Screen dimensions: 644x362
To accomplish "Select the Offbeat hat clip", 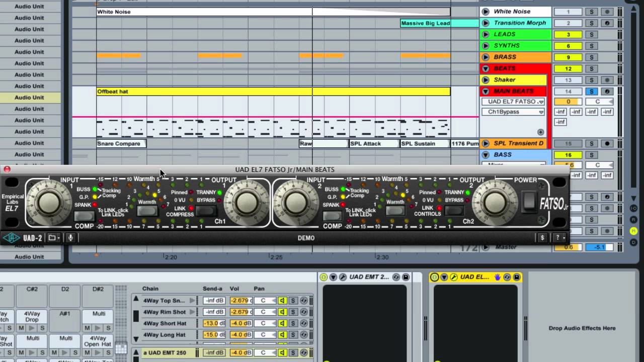I will click(273, 92).
